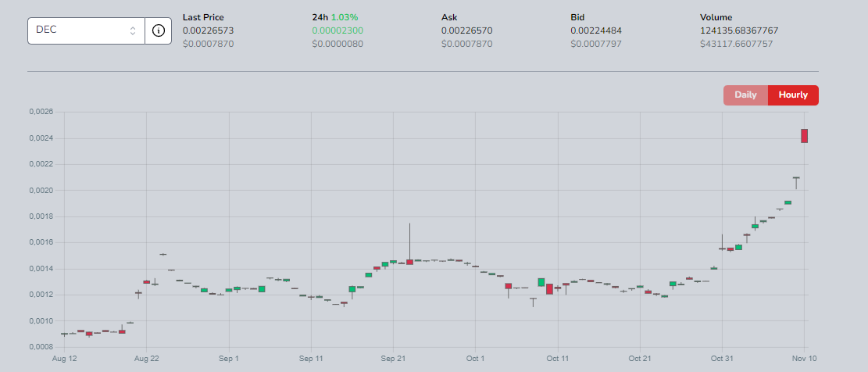This screenshot has height=372, width=868.
Task: Click the Ask heading
Action: click(x=449, y=17)
